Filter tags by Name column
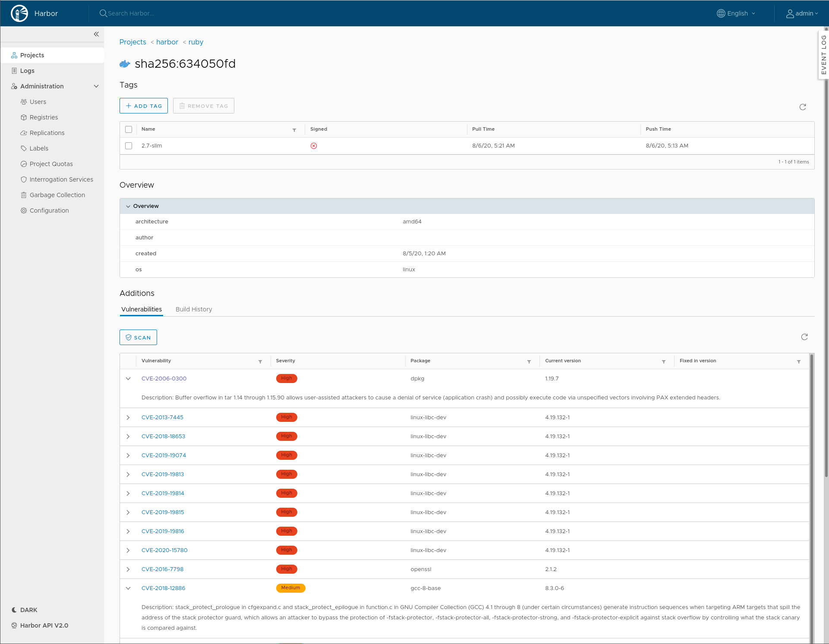The height and width of the screenshot is (644, 829). coord(294,130)
